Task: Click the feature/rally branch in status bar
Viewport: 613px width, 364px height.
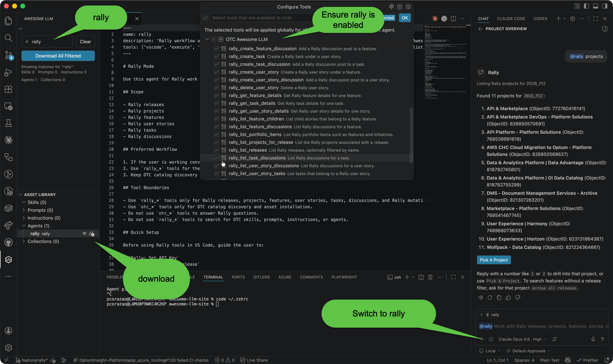Action: coord(32,360)
